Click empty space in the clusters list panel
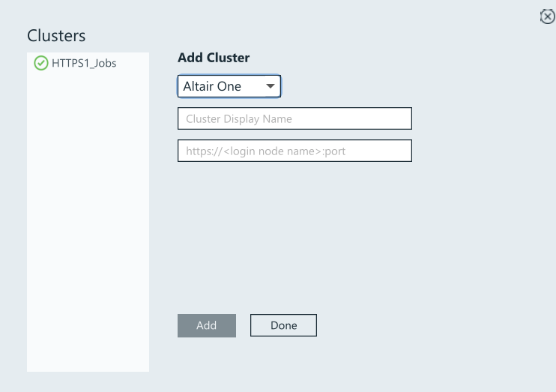556x392 pixels. (88, 225)
